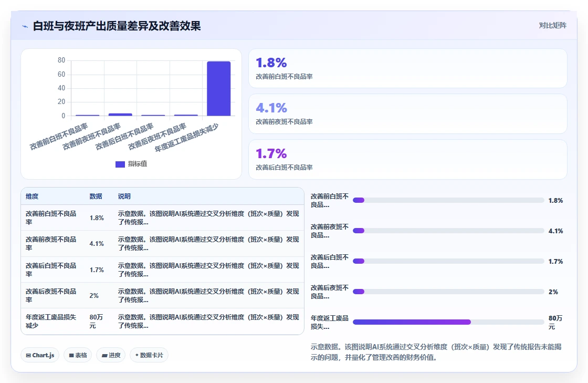Click the 说明 column header
Screen dimensions: 588x383
124,196
